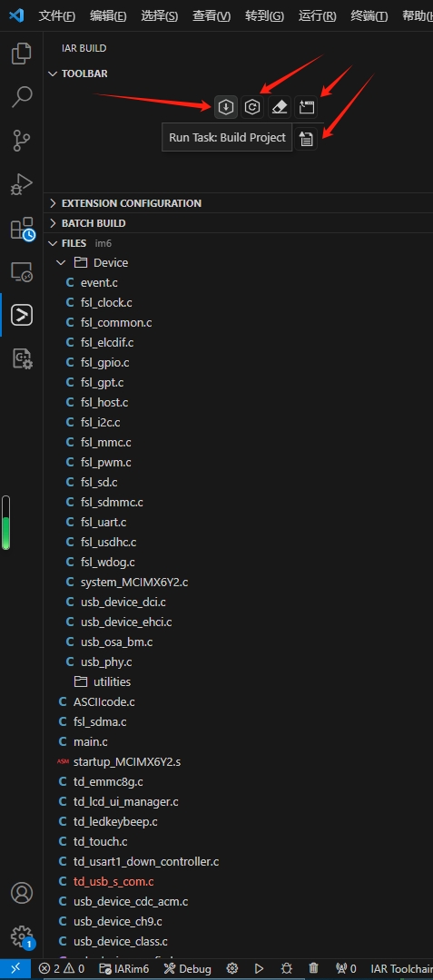The height and width of the screenshot is (980, 433).
Task: Click the eraser Clean Project icon
Action: point(280,107)
